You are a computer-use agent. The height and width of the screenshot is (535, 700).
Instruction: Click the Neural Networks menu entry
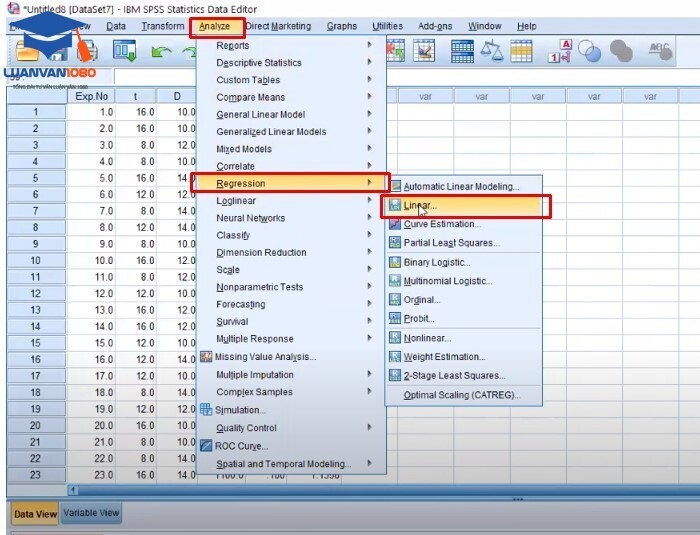click(250, 218)
